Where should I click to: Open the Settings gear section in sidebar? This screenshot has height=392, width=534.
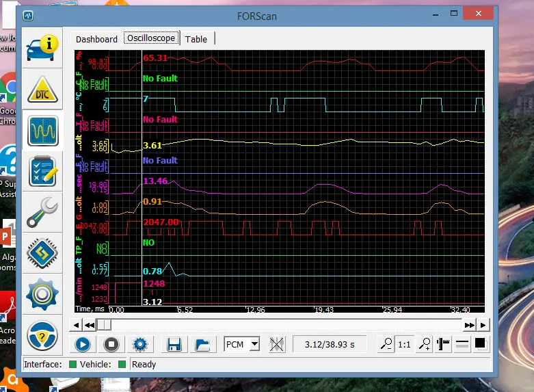(x=42, y=294)
